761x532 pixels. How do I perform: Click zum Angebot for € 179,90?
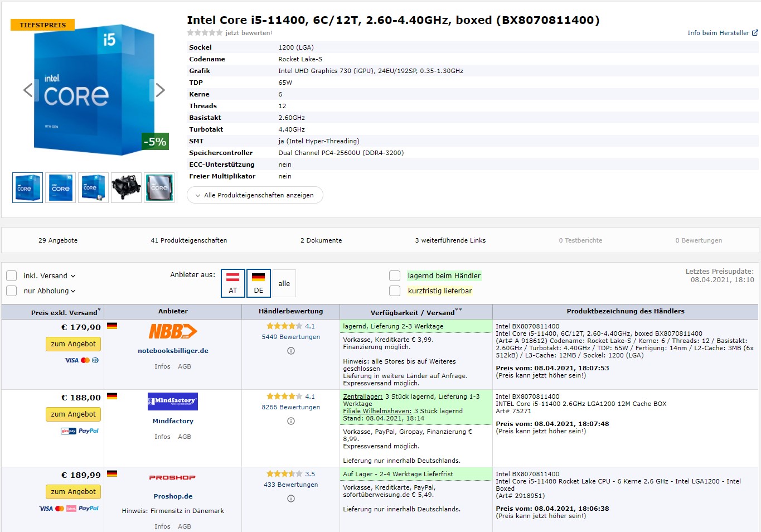(x=73, y=344)
